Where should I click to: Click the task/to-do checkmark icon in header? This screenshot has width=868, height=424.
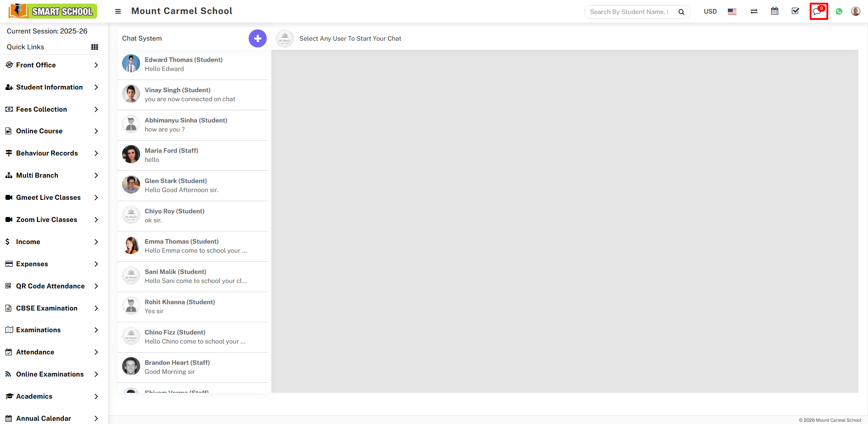tap(796, 11)
